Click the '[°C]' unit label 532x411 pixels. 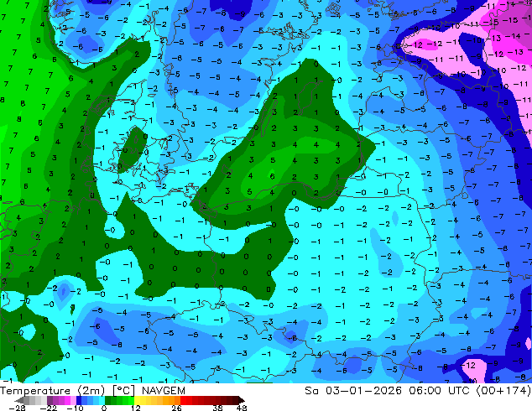pos(124,391)
